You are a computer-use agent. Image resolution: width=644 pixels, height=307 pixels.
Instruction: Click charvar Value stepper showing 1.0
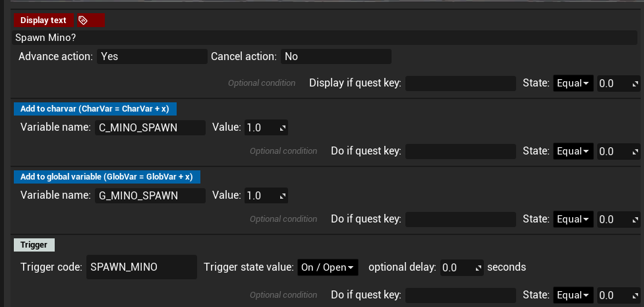pos(266,127)
